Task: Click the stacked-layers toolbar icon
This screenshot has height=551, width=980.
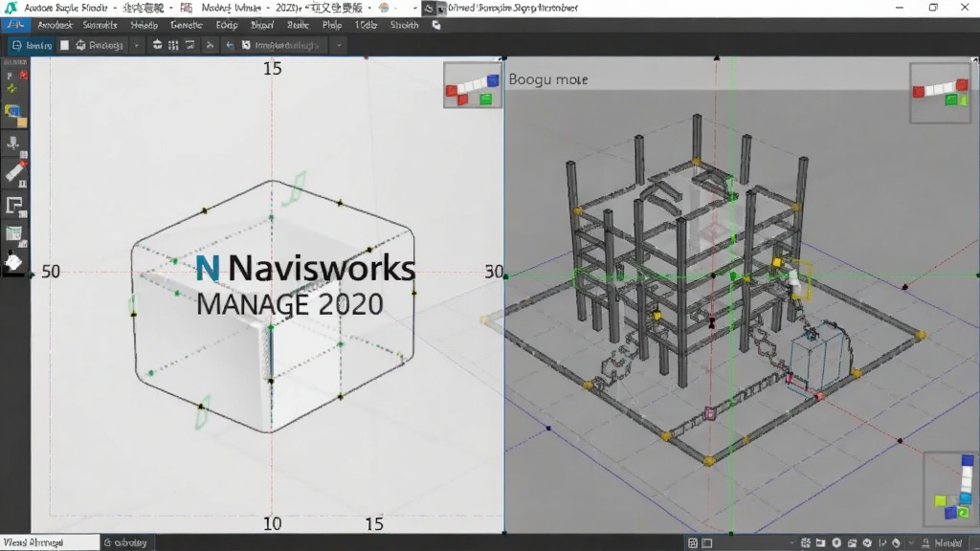Action: click(157, 45)
